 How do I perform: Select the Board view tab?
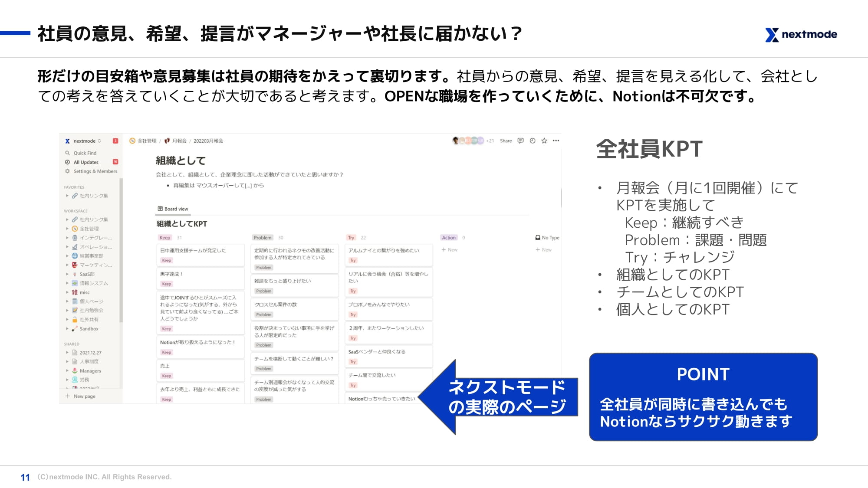coord(173,209)
